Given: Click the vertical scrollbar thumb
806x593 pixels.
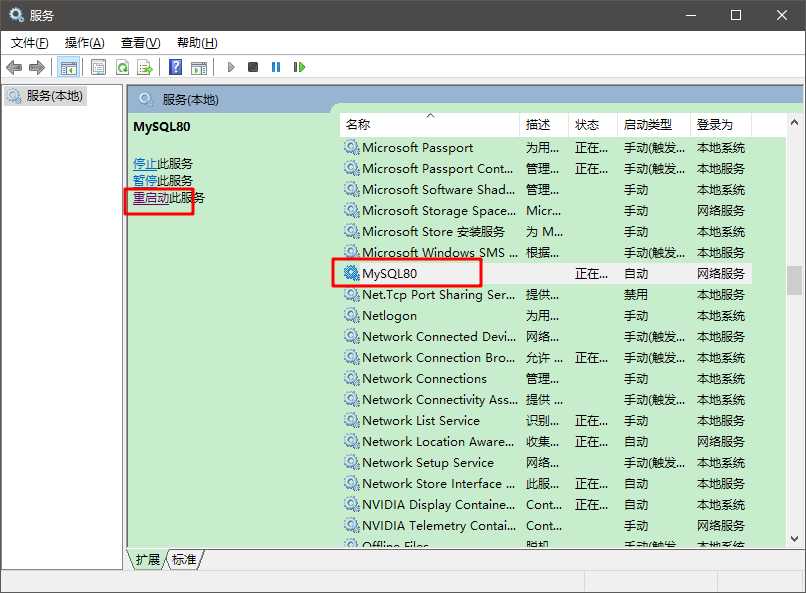Looking at the screenshot, I should (794, 280).
